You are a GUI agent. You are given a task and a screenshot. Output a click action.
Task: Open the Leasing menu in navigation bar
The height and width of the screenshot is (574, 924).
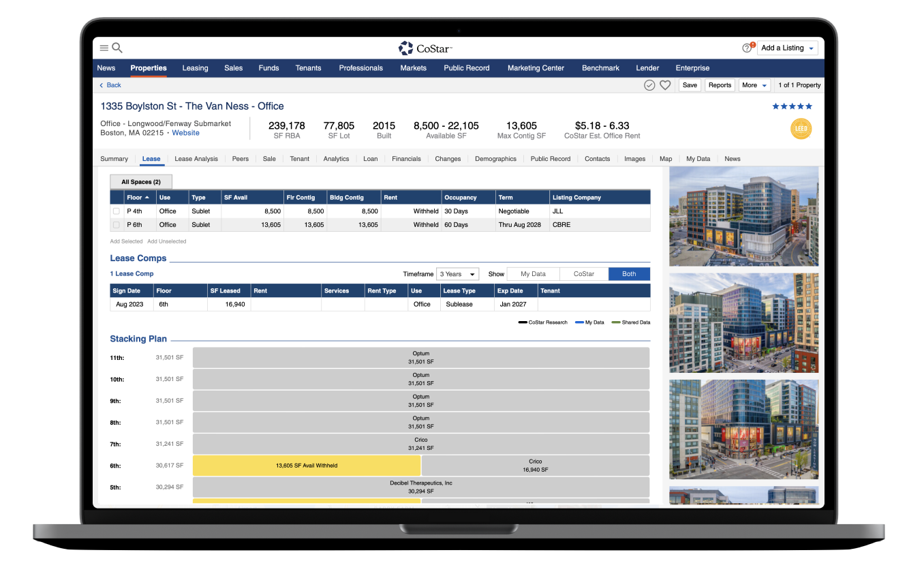click(x=195, y=68)
